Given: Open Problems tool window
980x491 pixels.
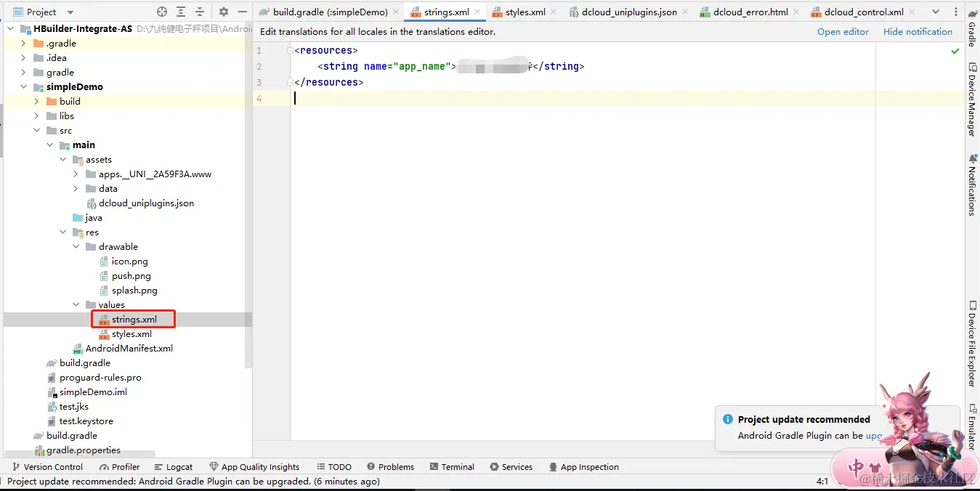Looking at the screenshot, I should tap(391, 467).
